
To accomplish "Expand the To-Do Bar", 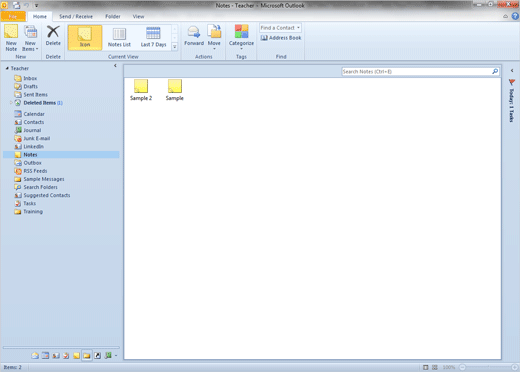I will point(512,71).
